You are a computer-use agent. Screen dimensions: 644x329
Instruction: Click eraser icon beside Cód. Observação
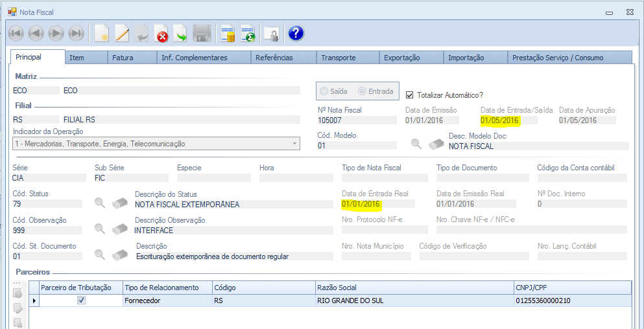[x=120, y=229]
